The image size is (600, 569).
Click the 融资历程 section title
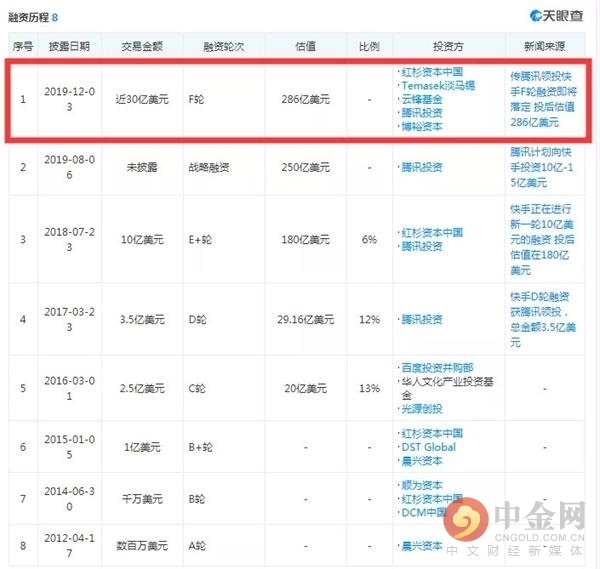(x=29, y=17)
